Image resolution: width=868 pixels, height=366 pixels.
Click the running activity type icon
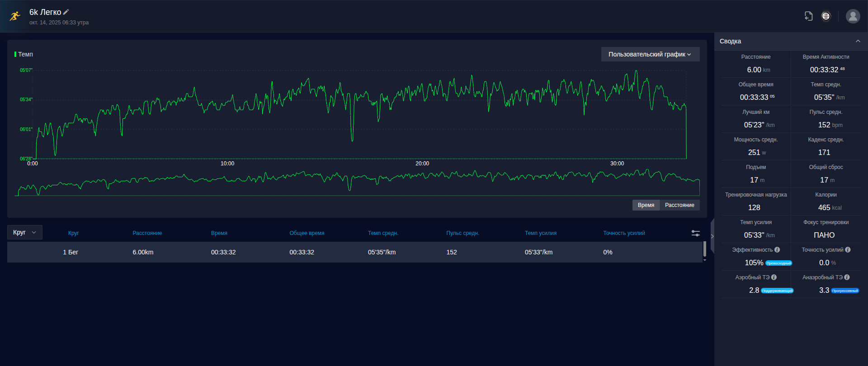(15, 16)
